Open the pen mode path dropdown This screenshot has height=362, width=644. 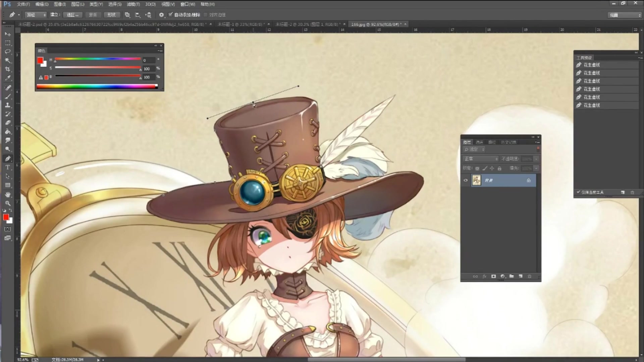tap(36, 15)
